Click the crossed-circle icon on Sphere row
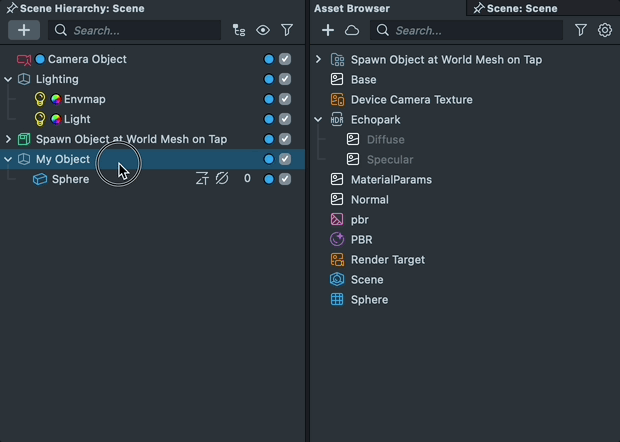The image size is (620, 442). point(222,179)
